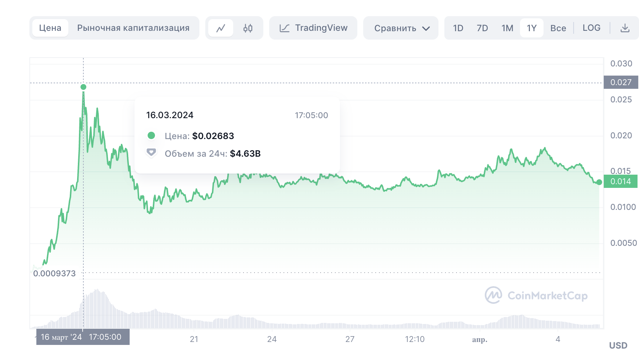Set the range to 7D
The width and height of the screenshot is (639, 364).
click(482, 28)
